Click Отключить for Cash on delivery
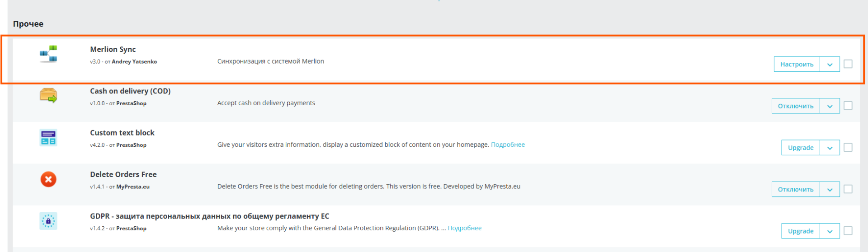 pyautogui.click(x=796, y=106)
